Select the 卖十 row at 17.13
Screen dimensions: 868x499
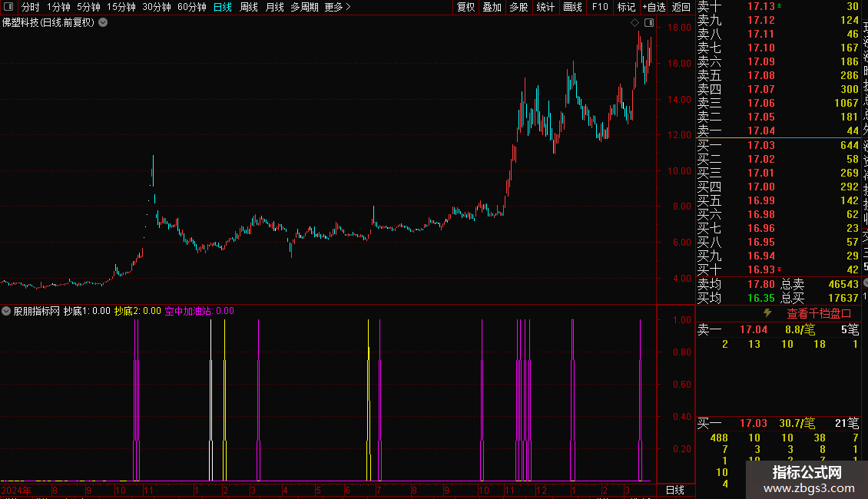[x=778, y=6]
